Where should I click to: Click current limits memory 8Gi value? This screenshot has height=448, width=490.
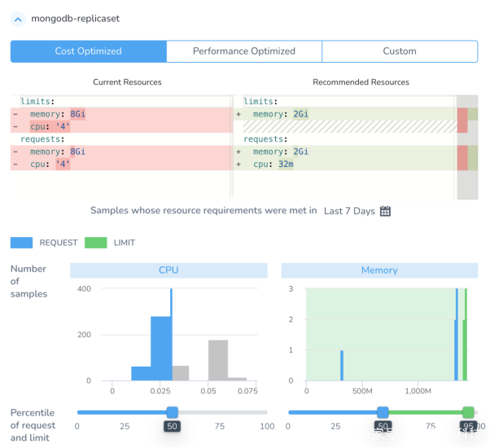[78, 114]
